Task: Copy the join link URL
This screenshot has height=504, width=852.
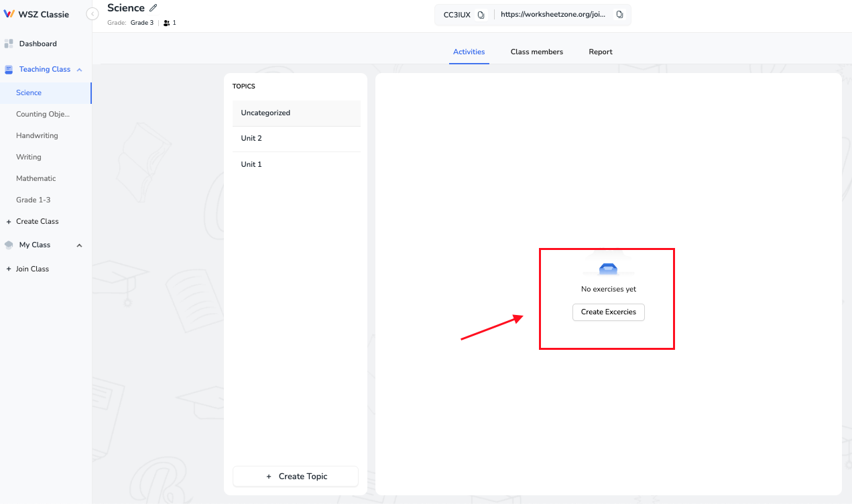Action: click(619, 15)
